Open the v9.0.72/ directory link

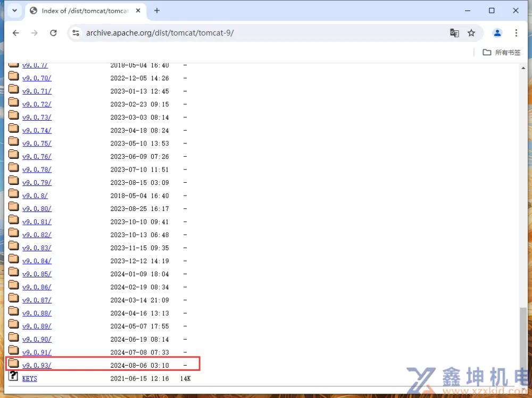pyautogui.click(x=37, y=105)
